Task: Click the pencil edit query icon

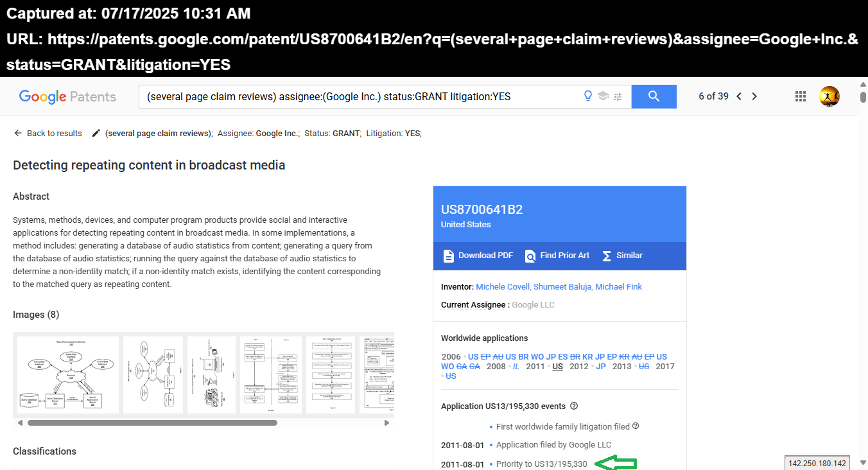Action: (x=96, y=133)
